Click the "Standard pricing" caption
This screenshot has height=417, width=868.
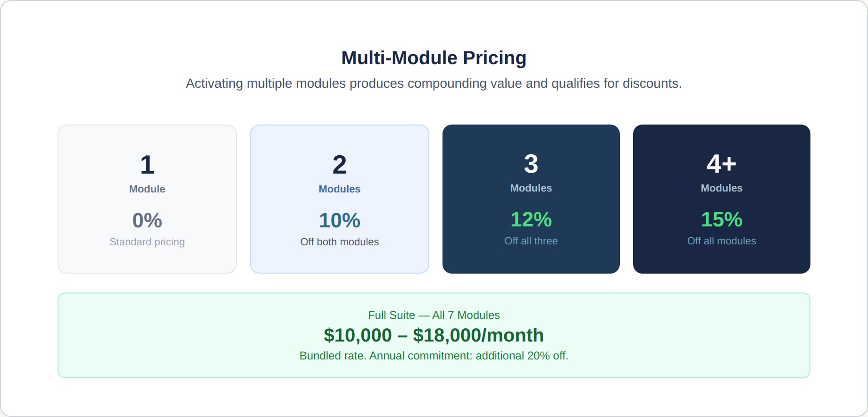point(147,242)
